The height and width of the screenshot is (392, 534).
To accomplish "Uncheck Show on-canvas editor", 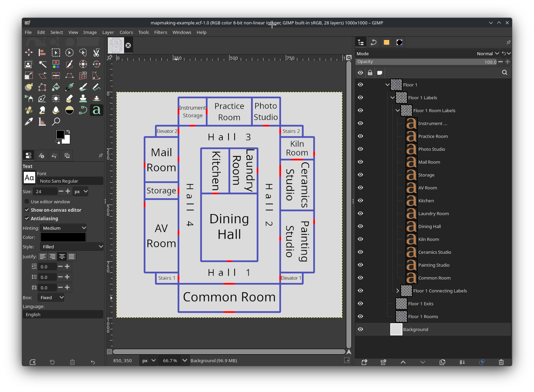I will (27, 210).
